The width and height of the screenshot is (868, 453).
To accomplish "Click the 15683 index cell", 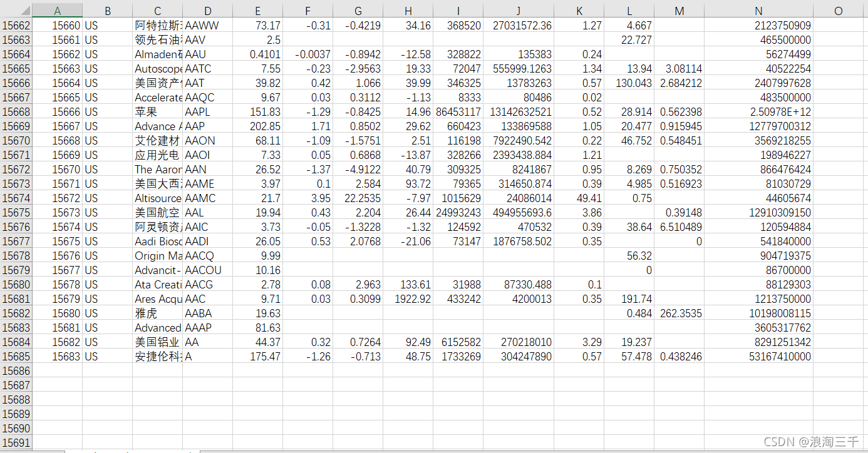I will click(x=58, y=357).
